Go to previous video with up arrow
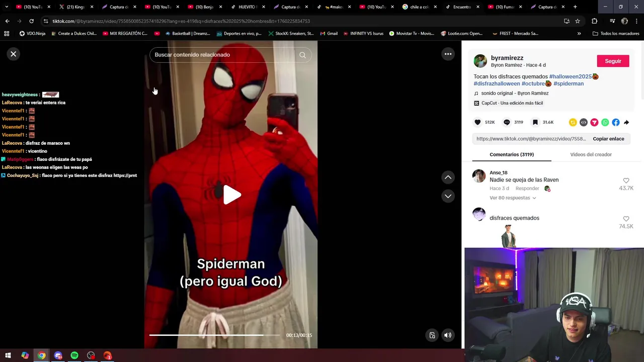The image size is (644, 362). pyautogui.click(x=448, y=177)
